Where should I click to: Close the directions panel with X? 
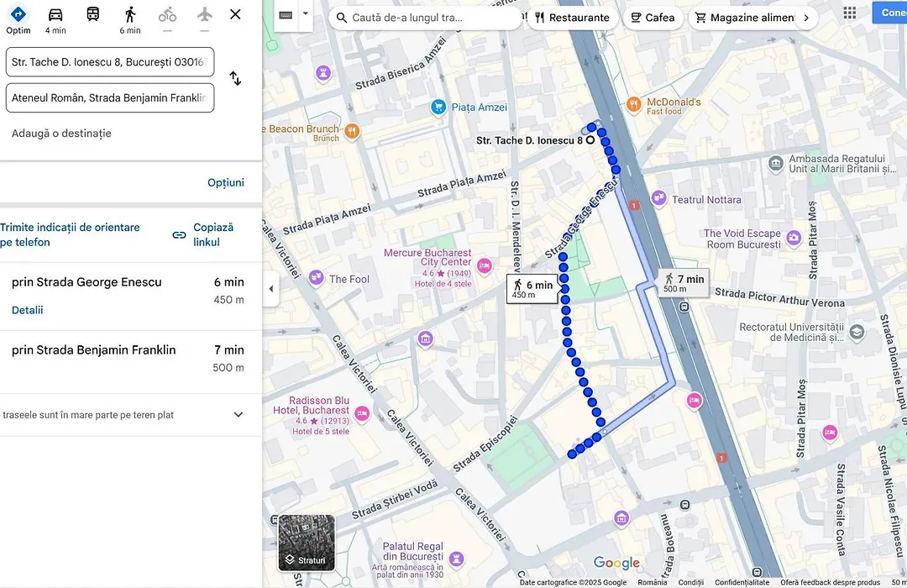click(x=235, y=14)
